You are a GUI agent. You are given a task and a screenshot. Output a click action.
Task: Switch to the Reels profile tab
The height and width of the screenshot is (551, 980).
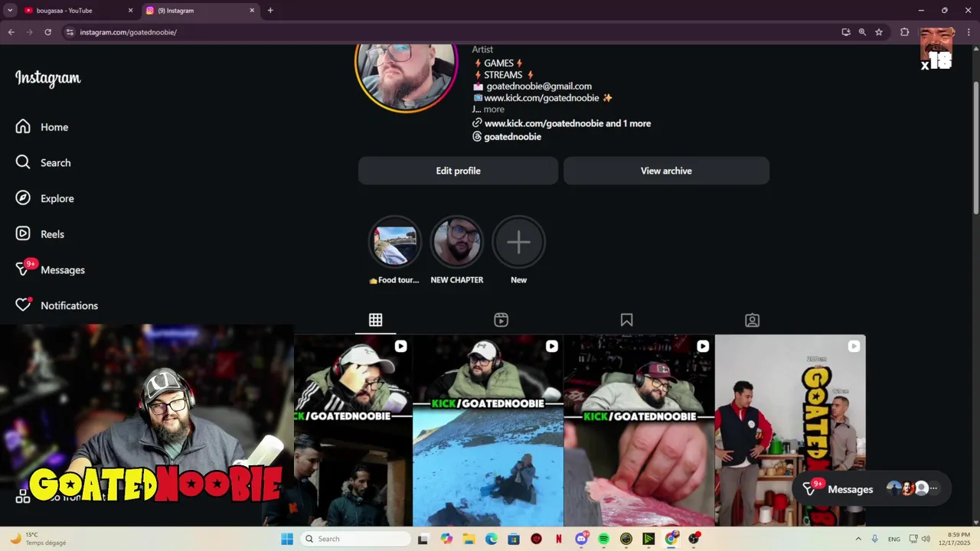click(x=501, y=320)
